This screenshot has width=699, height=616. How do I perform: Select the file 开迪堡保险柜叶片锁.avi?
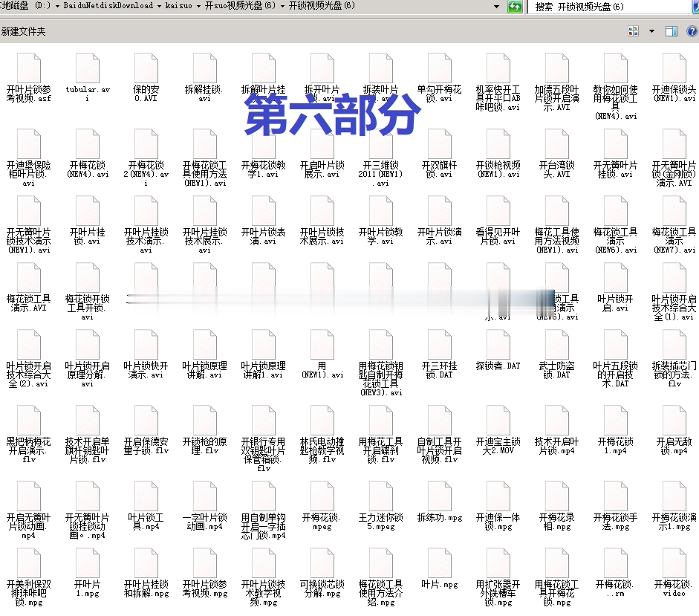tap(29, 158)
